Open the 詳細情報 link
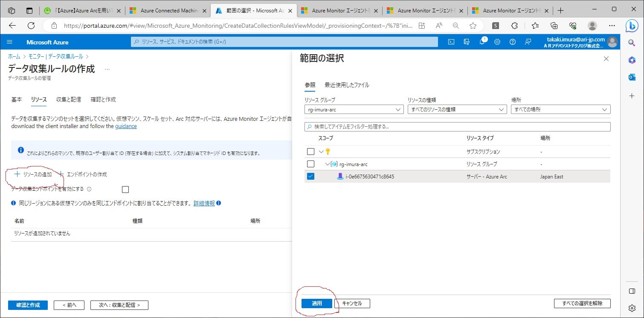 [204, 204]
